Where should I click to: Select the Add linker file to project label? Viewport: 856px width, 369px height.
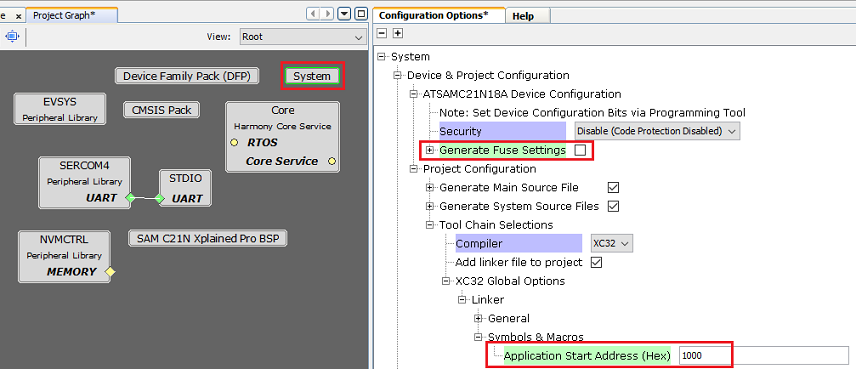(519, 263)
